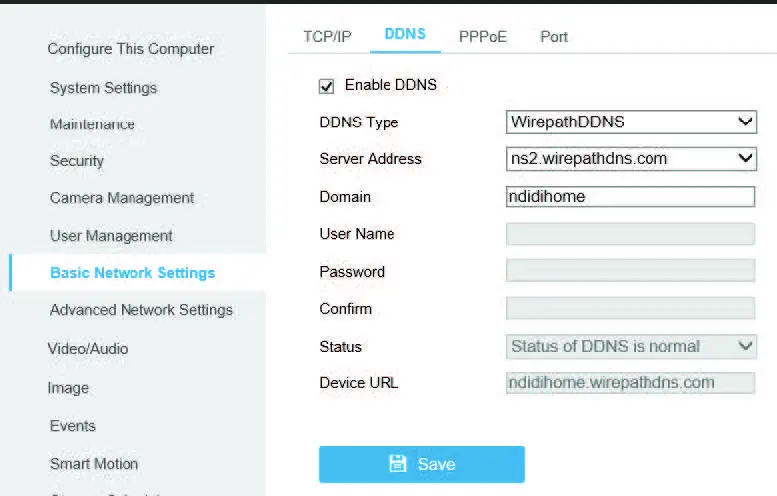Click the Domain input field
The image size is (777, 496).
click(630, 197)
